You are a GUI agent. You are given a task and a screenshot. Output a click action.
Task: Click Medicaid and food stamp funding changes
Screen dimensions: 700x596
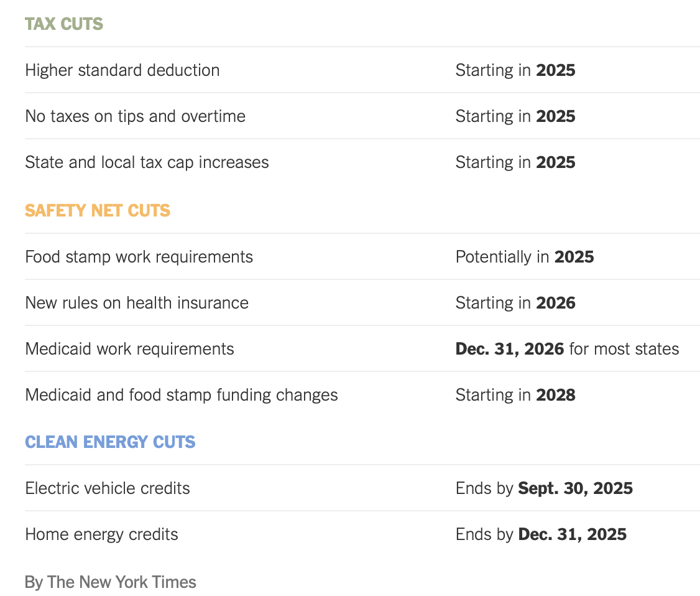182,395
